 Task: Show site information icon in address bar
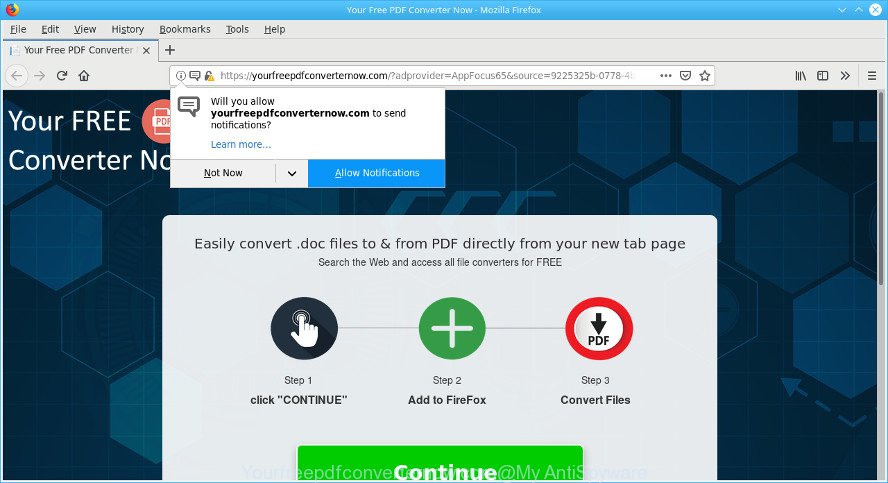coord(181,75)
